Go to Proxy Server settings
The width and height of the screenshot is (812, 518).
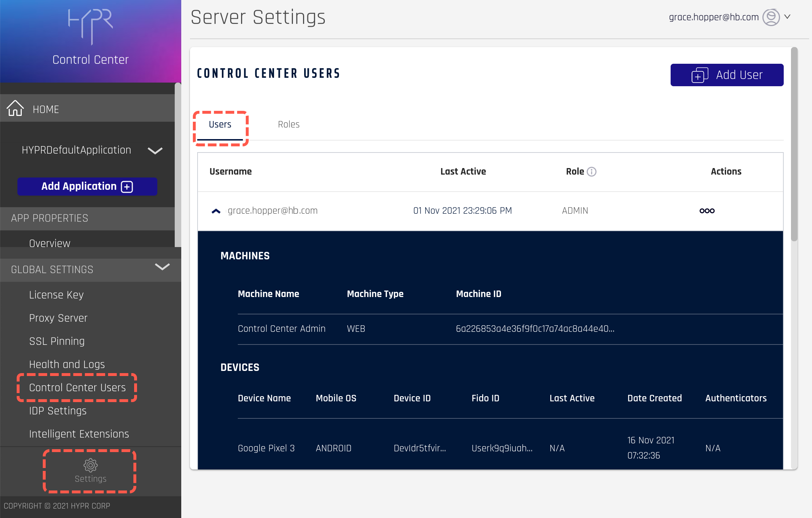(58, 318)
